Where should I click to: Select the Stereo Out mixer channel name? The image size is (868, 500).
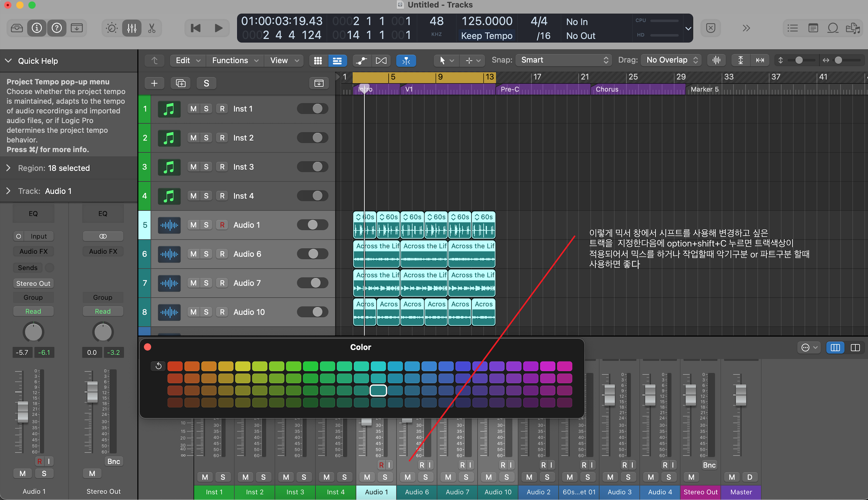click(x=701, y=492)
